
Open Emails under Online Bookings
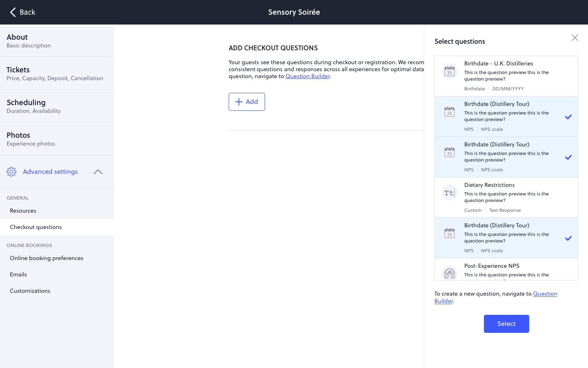pos(18,274)
